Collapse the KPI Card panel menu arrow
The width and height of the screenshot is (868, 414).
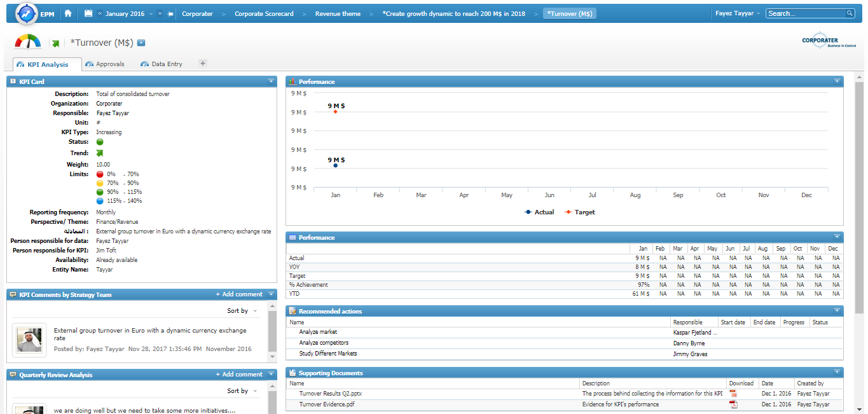click(271, 81)
